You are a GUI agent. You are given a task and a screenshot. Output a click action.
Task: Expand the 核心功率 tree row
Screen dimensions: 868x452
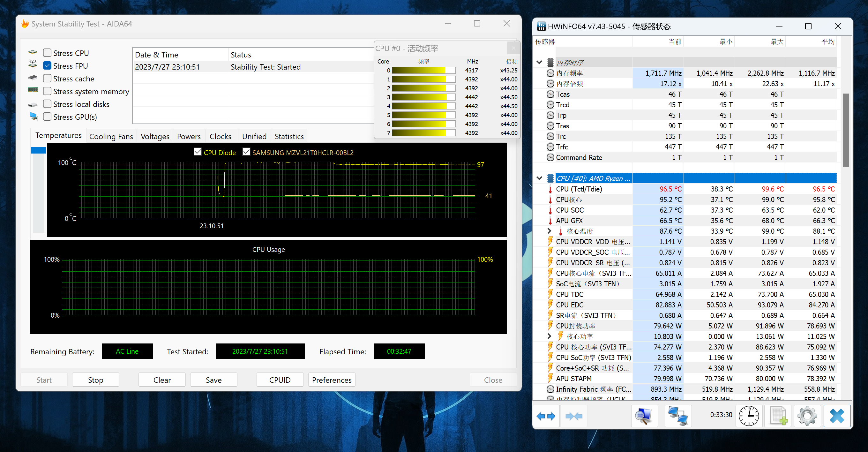coord(549,336)
